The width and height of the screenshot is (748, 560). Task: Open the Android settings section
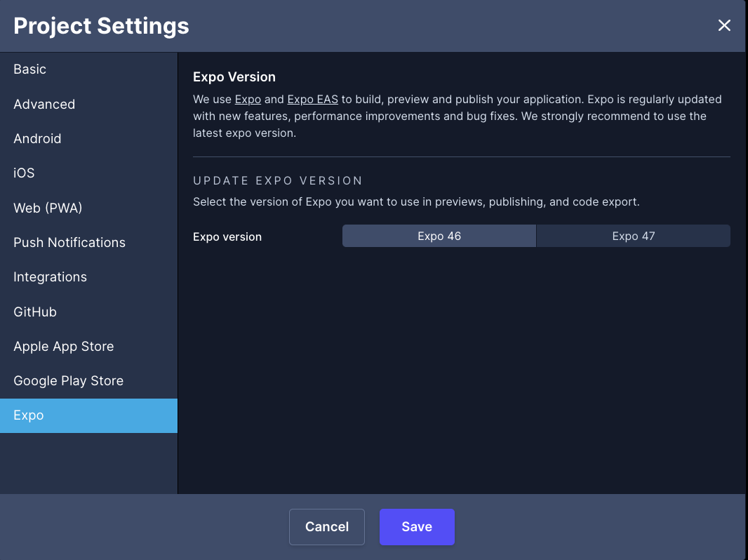coord(88,138)
